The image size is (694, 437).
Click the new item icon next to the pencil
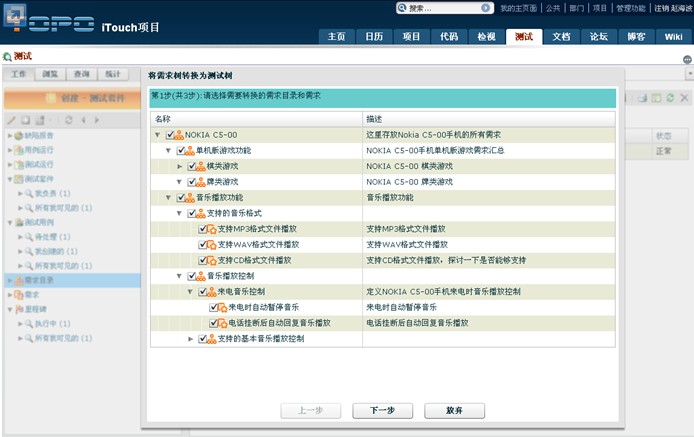tap(26, 120)
